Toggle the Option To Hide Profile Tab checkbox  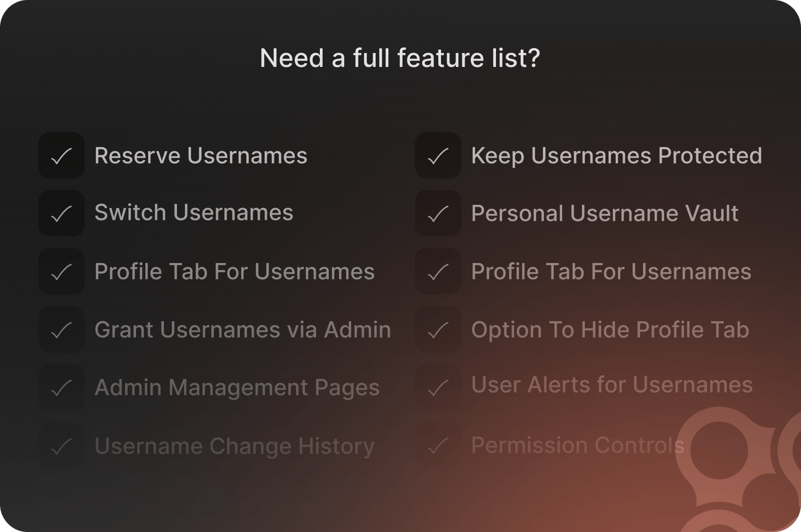(438, 329)
